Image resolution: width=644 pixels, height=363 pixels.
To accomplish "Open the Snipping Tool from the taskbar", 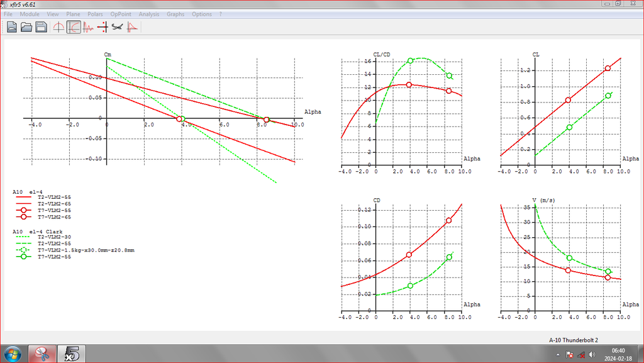I will point(42,354).
